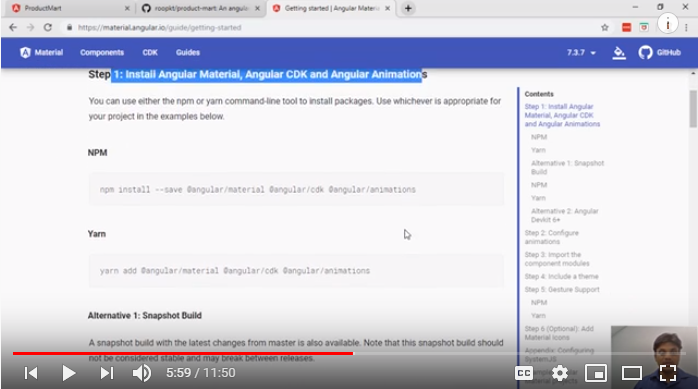Mute the video volume speaker icon
Viewport: 698px width, 389px height.
point(142,373)
